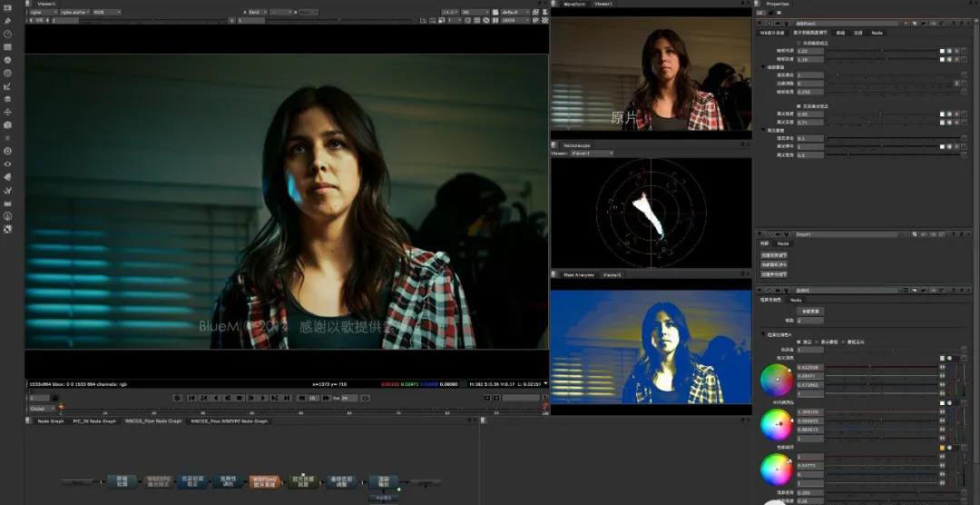This screenshot has width=980, height=505.
Task: Open the Metadata nodes tag icon
Action: (8, 177)
